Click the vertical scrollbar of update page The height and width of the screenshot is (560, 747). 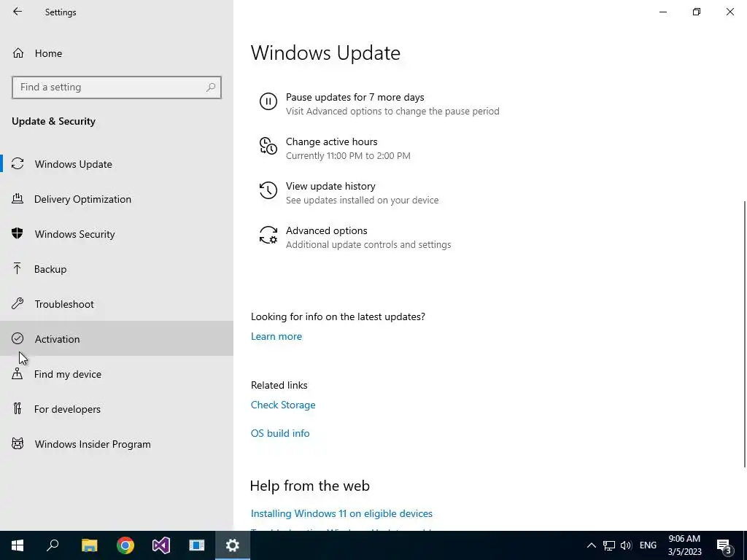click(x=744, y=334)
